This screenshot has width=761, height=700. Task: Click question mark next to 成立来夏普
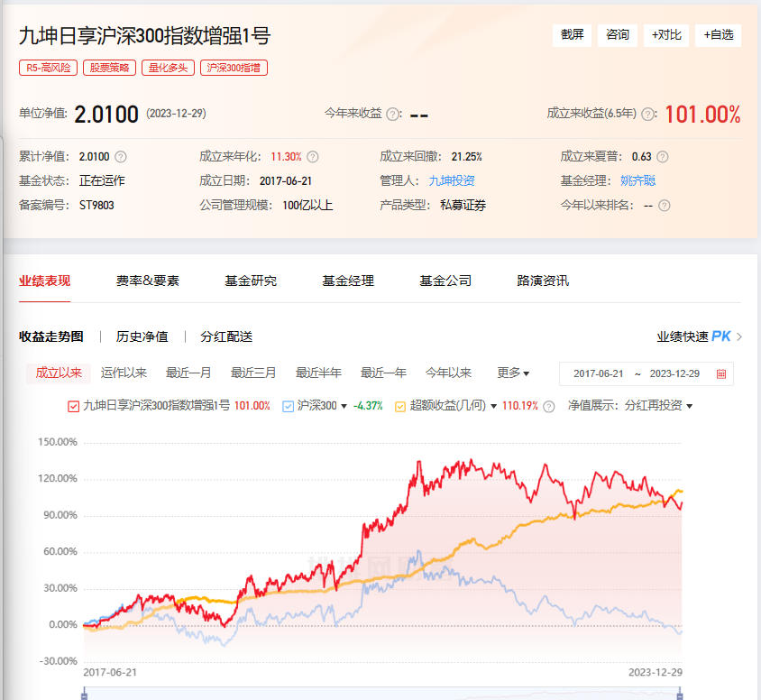(x=663, y=157)
